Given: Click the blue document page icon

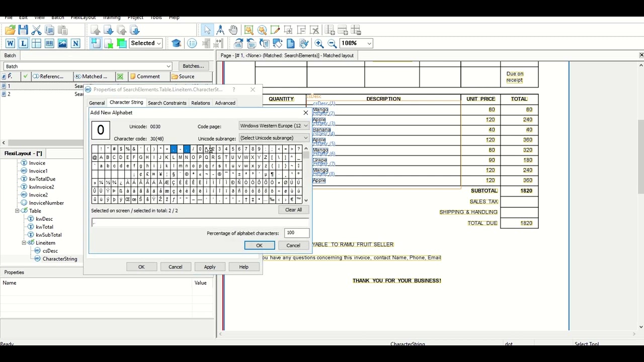Looking at the screenshot, I should click(291, 44).
